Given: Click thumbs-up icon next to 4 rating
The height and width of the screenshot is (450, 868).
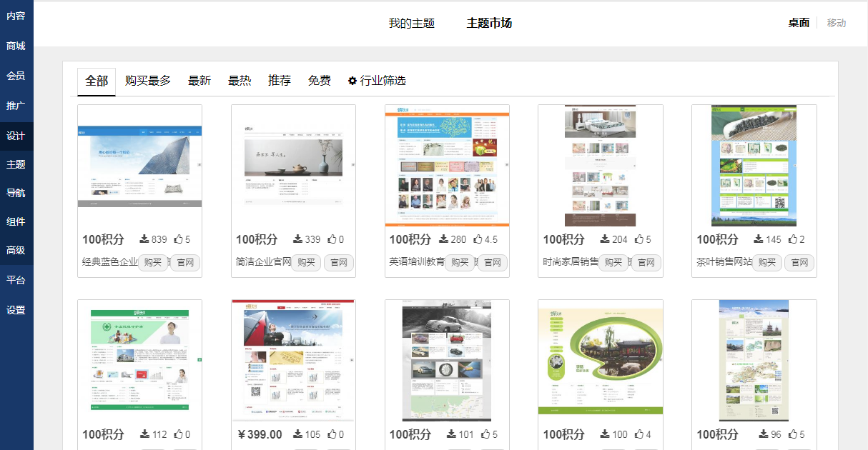Looking at the screenshot, I should tap(638, 434).
